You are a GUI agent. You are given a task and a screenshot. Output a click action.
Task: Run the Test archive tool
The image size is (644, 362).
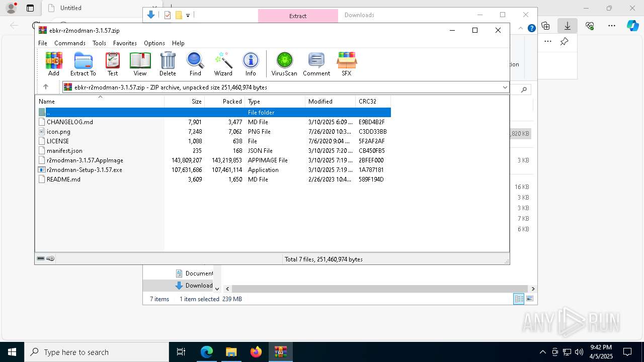[x=113, y=64]
